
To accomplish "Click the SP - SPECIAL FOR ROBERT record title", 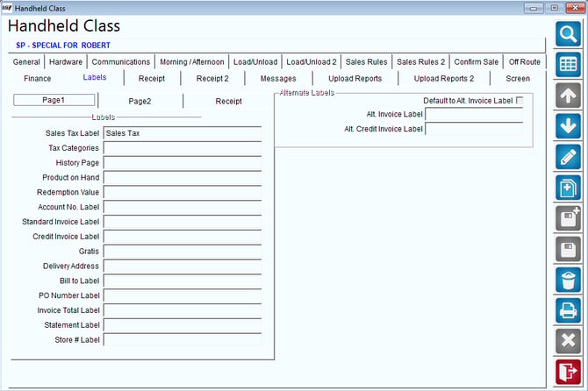I will pyautogui.click(x=63, y=46).
